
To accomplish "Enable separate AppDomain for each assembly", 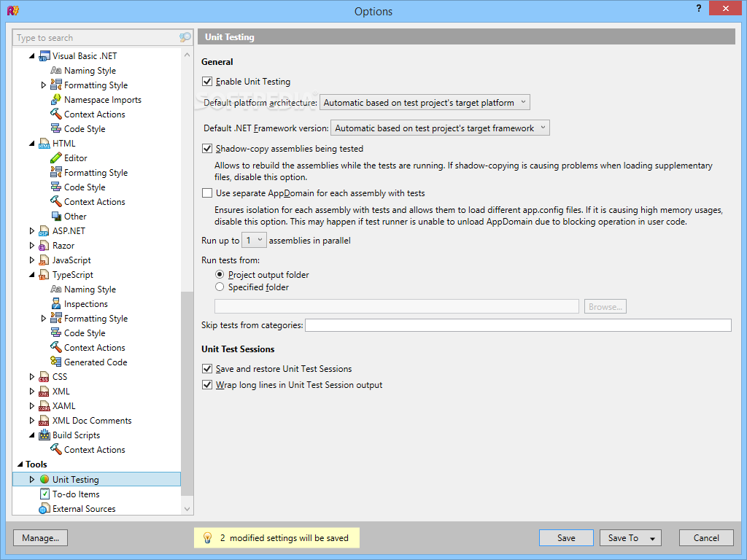I will pos(207,192).
